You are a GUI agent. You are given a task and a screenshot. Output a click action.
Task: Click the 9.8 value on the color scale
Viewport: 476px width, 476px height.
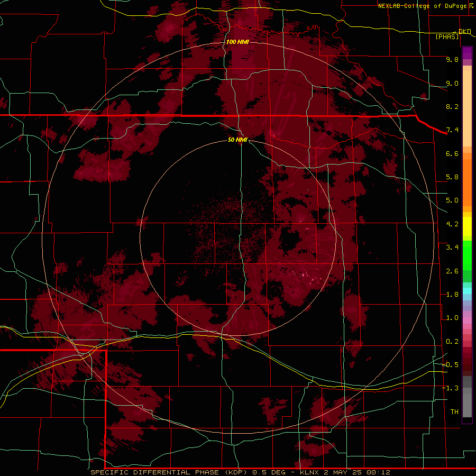click(452, 59)
